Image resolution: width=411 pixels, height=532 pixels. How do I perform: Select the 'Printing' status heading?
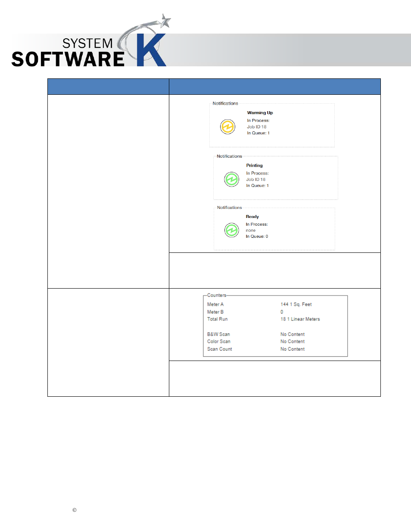[254, 165]
